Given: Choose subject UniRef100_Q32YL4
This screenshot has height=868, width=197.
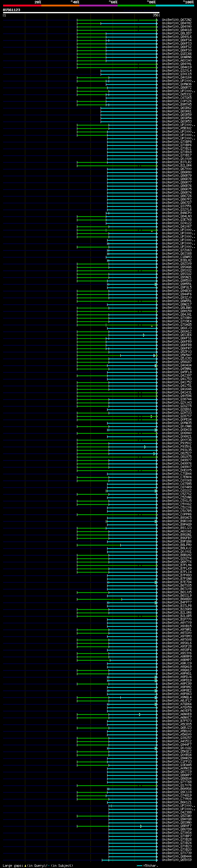Looking at the screenshot, I should 177,71.
